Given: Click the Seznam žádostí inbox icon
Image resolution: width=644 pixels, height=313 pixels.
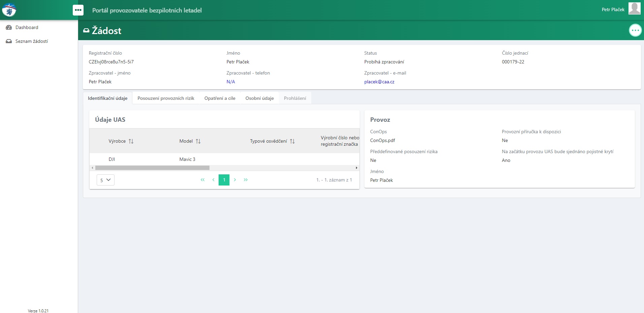Looking at the screenshot, I should point(9,41).
